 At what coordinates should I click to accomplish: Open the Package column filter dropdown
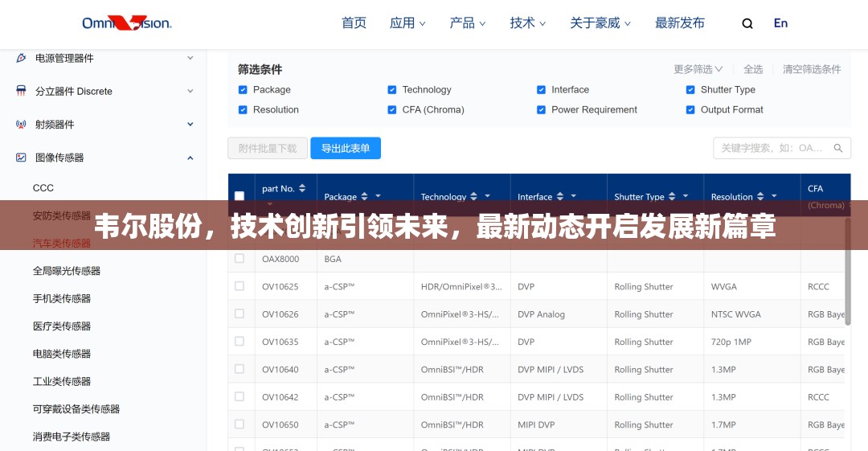(x=378, y=196)
